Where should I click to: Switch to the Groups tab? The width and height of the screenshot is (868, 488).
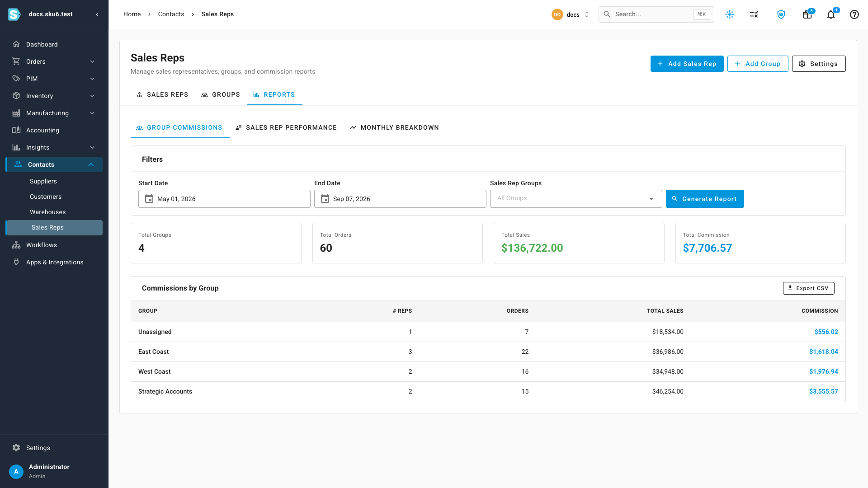pos(221,94)
